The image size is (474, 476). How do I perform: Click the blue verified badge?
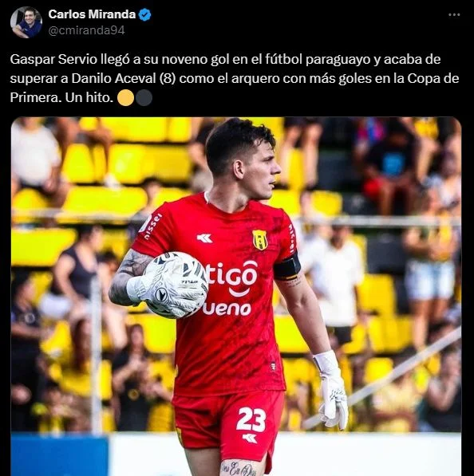point(145,14)
